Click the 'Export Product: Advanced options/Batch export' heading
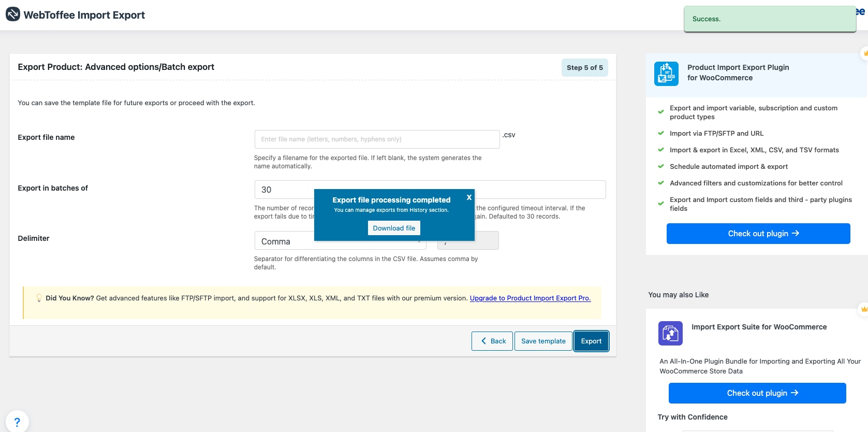Image resolution: width=868 pixels, height=432 pixels. pyautogui.click(x=116, y=67)
